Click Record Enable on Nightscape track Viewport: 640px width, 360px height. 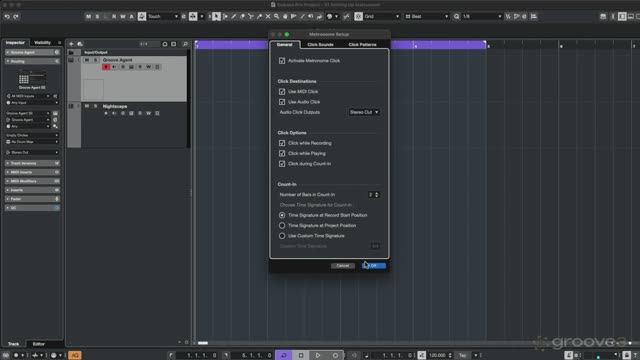click(x=106, y=113)
